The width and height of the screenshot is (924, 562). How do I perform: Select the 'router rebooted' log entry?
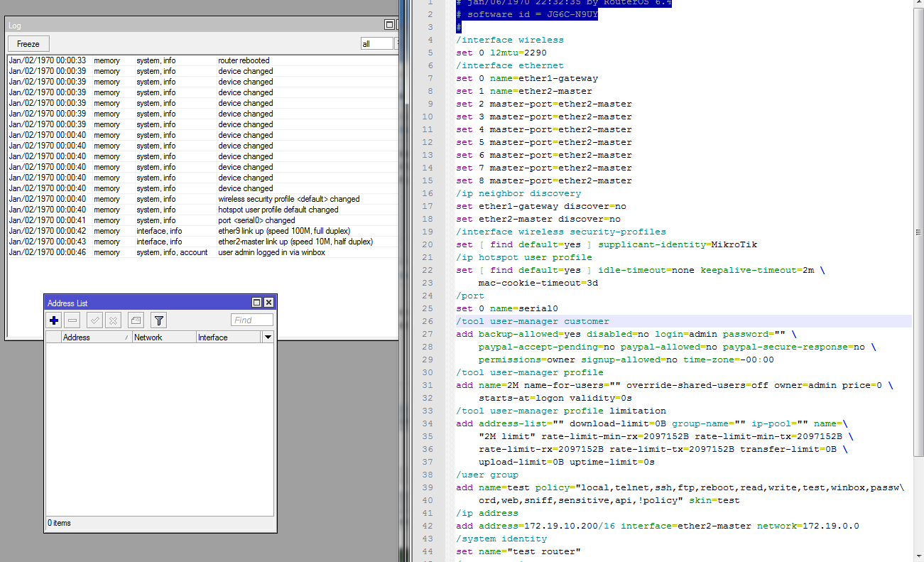pos(202,60)
